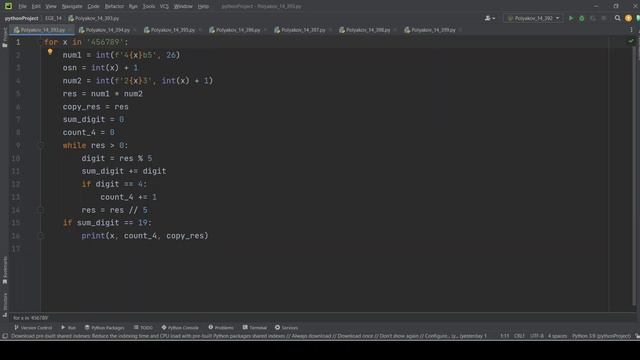640x360 pixels.
Task: Open the Terminal tool window
Action: click(x=255, y=328)
